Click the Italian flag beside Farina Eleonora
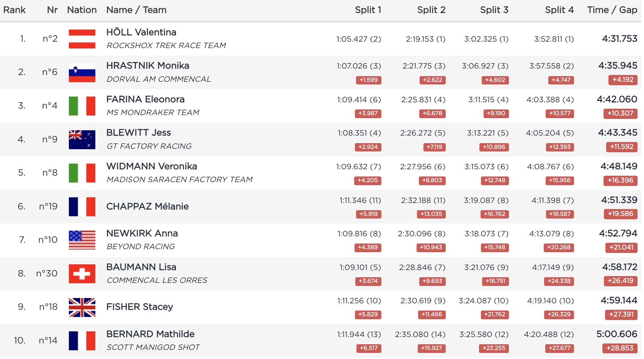This screenshot has height=359, width=644. [82, 106]
